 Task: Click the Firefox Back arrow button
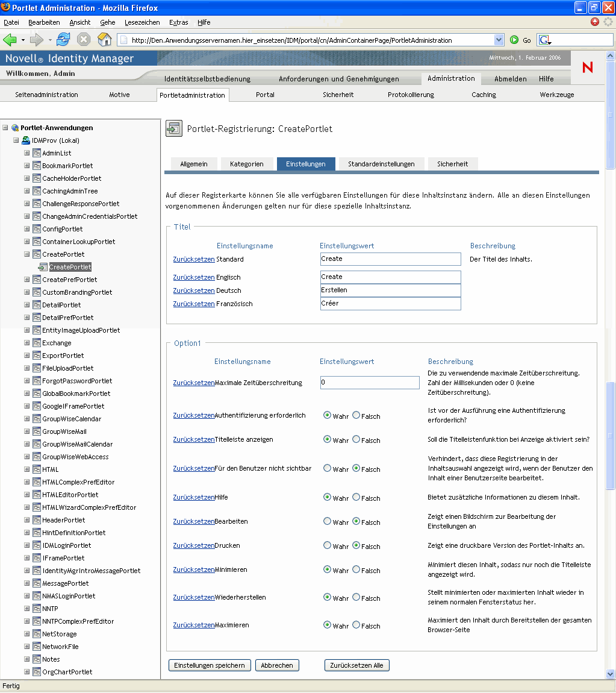tap(9, 40)
